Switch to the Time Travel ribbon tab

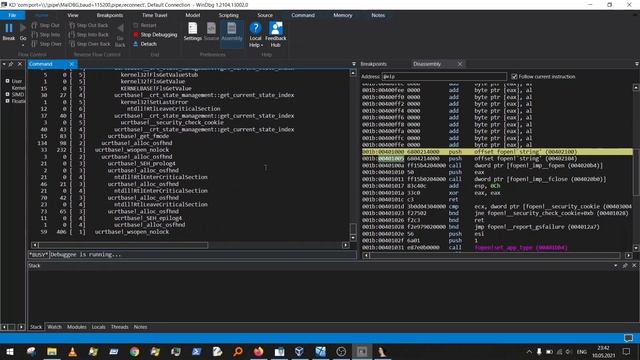[154, 15]
